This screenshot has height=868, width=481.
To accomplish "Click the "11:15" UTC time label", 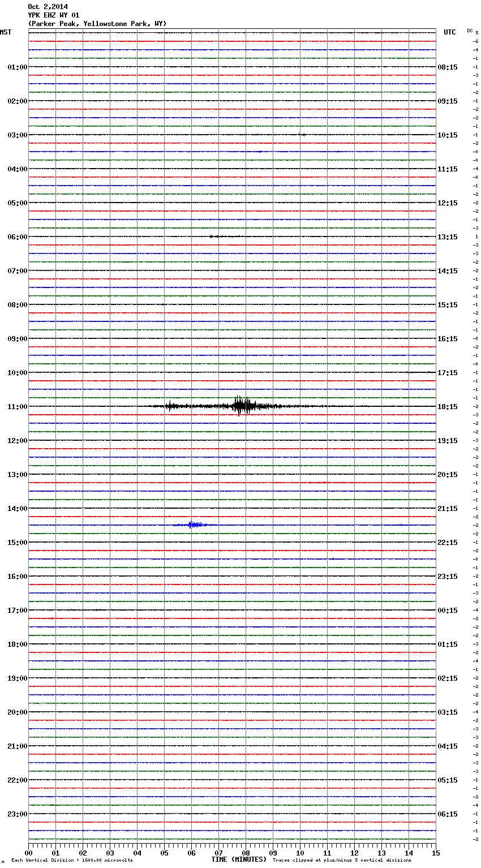I will click(448, 169).
